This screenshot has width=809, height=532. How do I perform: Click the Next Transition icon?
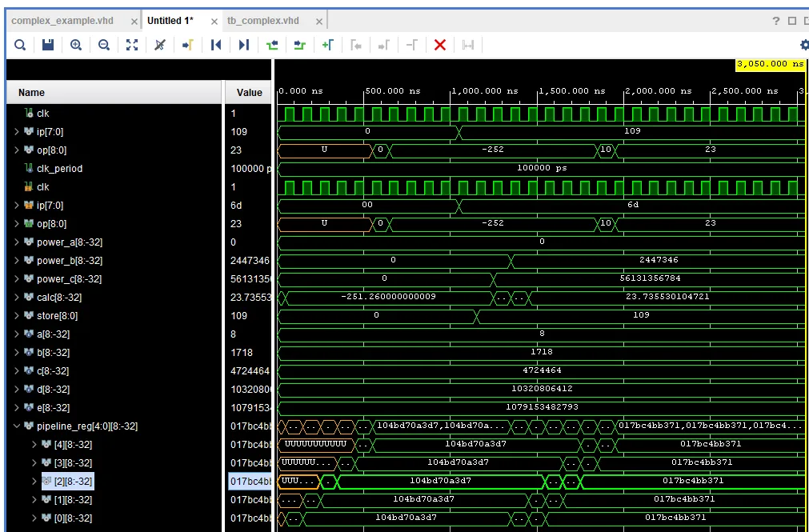300,46
